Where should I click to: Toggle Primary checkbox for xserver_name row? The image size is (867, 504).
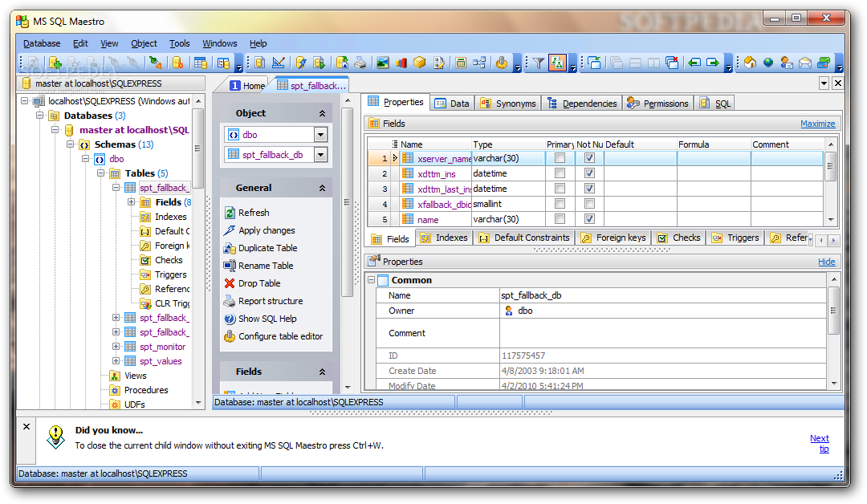560,158
